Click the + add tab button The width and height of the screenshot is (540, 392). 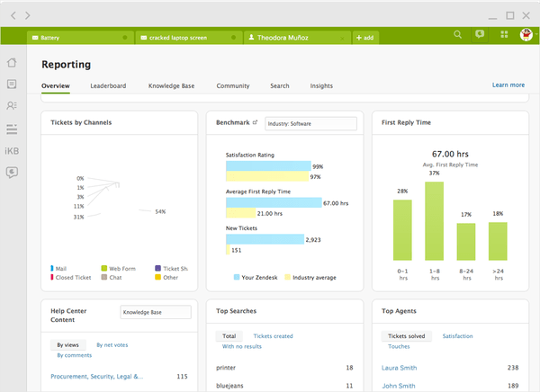[x=365, y=38]
